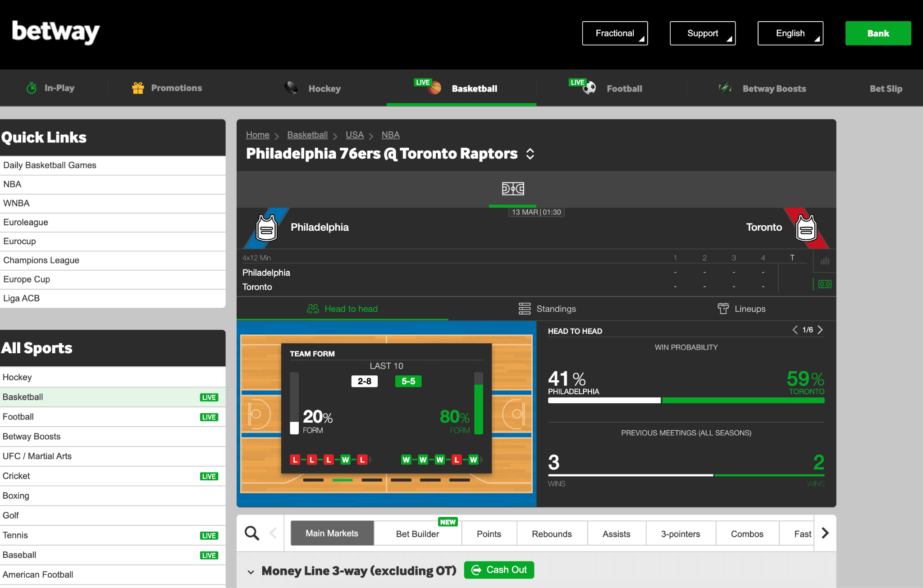
Task: Click the green 0:0 score display icon
Action: click(x=824, y=284)
